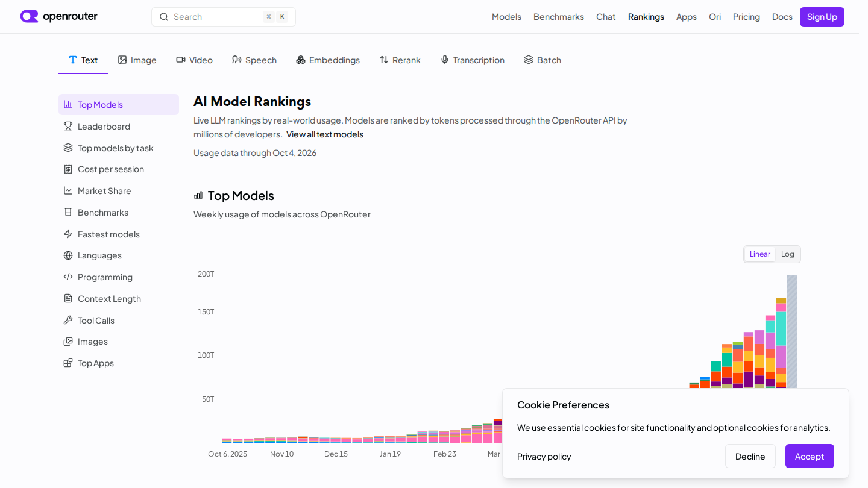Open Docs in the top navigation

[782, 17]
